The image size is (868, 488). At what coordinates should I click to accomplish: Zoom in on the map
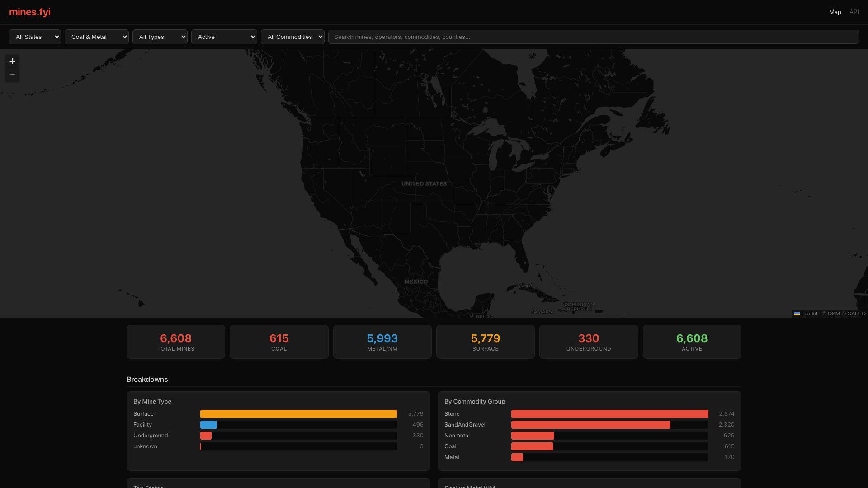12,61
